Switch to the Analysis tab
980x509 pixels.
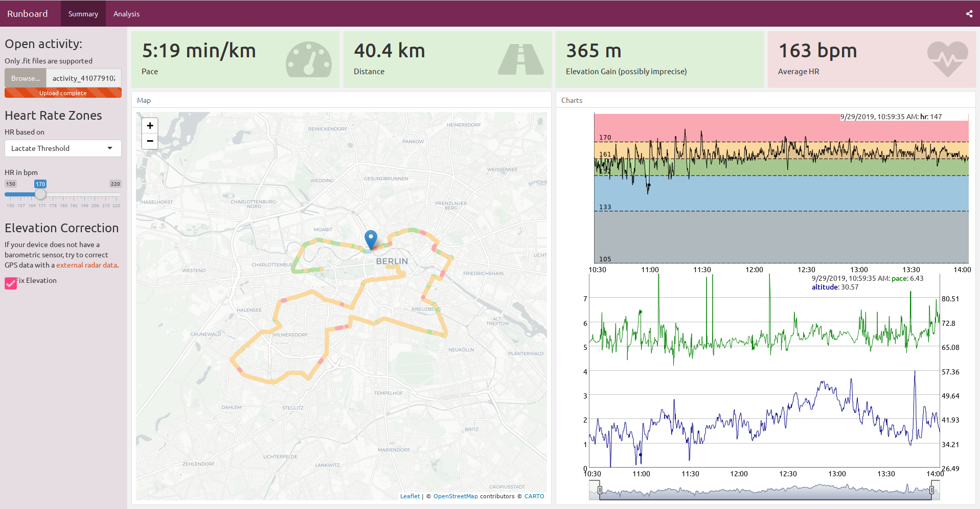[126, 14]
